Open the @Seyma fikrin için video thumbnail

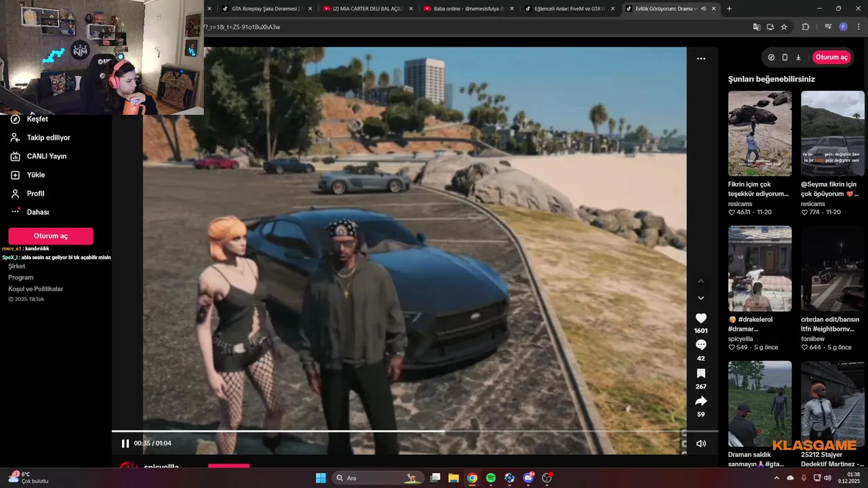point(833,134)
